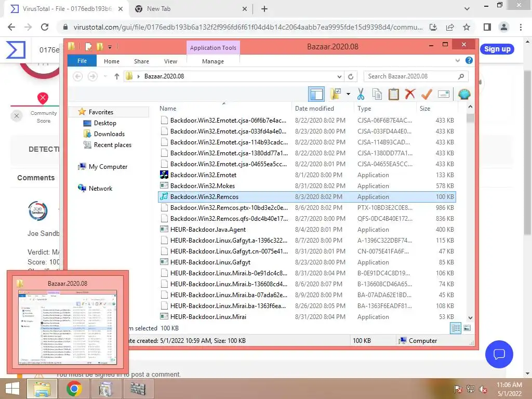This screenshot has width=532, height=399.
Task: Open the File ribbon tab
Action: click(82, 61)
